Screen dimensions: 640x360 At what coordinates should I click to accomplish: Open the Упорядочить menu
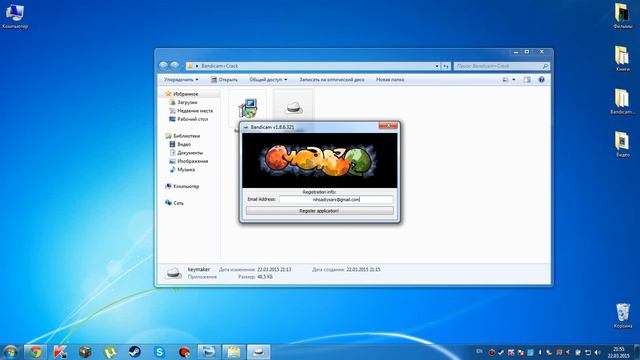pyautogui.click(x=181, y=80)
